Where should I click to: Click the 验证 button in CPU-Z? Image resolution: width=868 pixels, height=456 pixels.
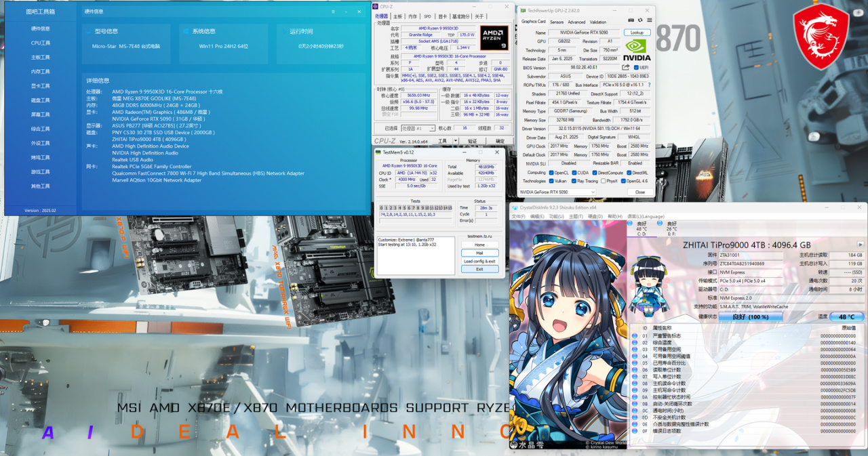(x=472, y=142)
